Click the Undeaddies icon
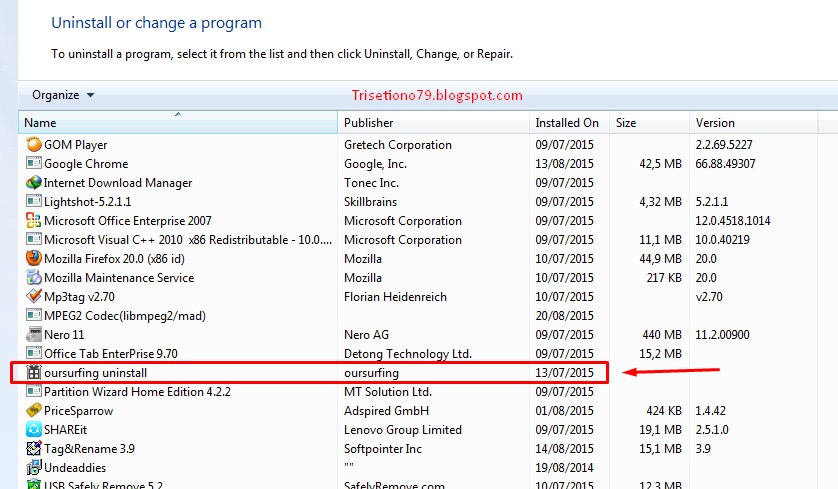The height and width of the screenshot is (489, 838). [34, 468]
